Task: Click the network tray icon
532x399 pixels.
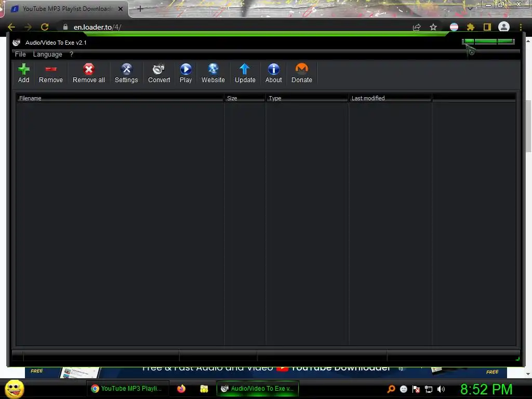Action: coord(429,389)
